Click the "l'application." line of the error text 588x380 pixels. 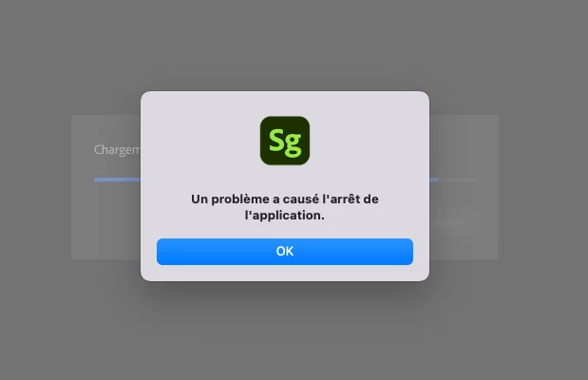(285, 216)
